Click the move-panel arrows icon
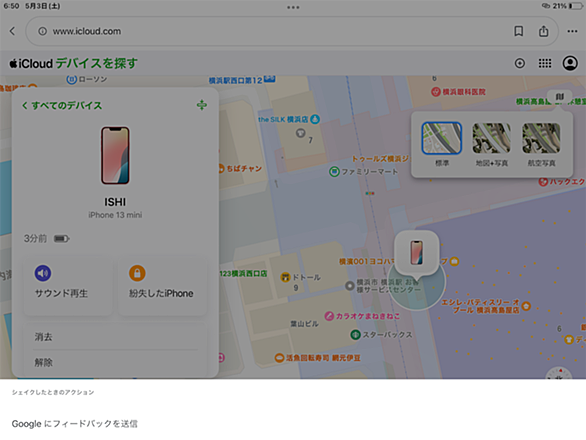The height and width of the screenshot is (440, 586). [x=202, y=105]
